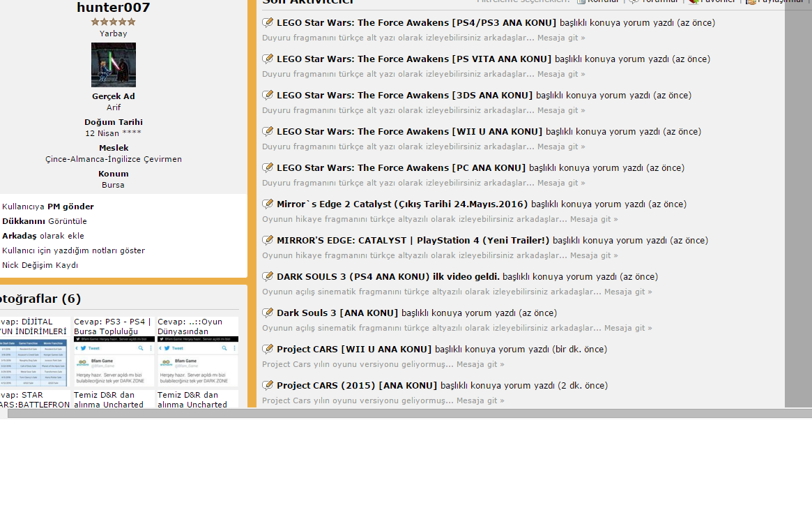The width and height of the screenshot is (812, 510).
Task: Click the five-star rank rating under hunter007
Action: [x=114, y=22]
